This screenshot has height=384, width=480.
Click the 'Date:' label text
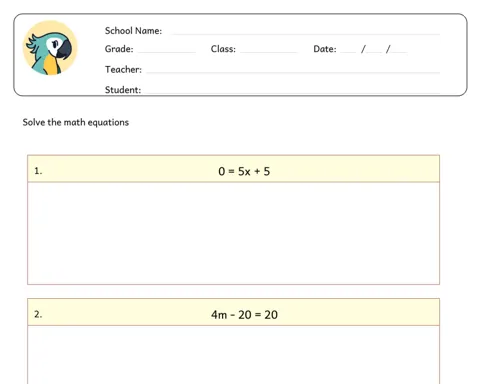click(325, 49)
